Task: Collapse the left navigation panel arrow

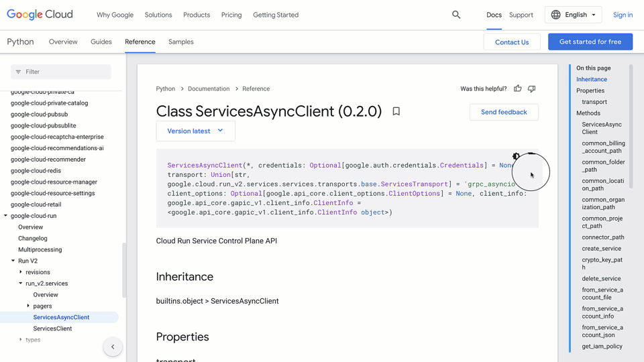Action: point(113,347)
